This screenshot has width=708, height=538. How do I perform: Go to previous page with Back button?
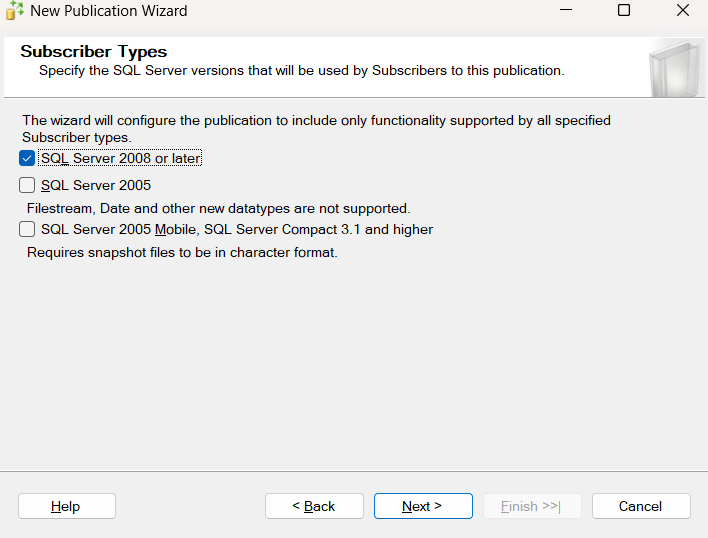tap(313, 506)
